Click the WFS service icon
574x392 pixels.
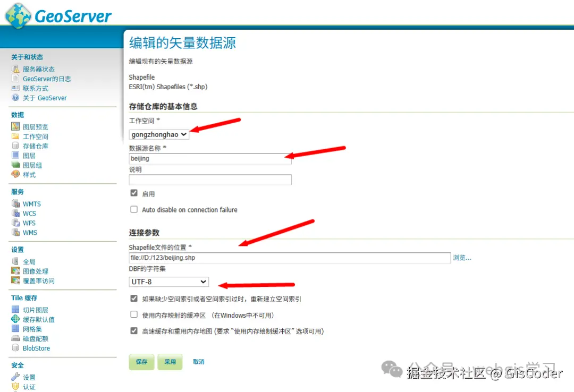[x=15, y=223]
